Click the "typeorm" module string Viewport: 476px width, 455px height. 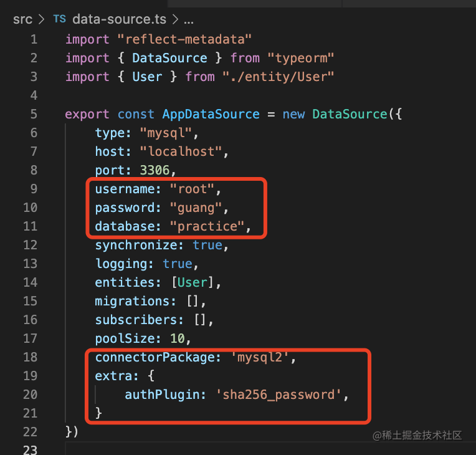pos(302,58)
